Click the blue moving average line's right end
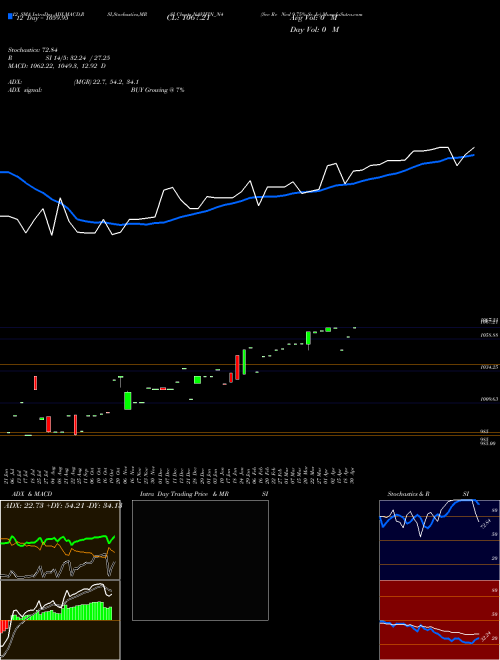The image size is (500, 660). 473,155
